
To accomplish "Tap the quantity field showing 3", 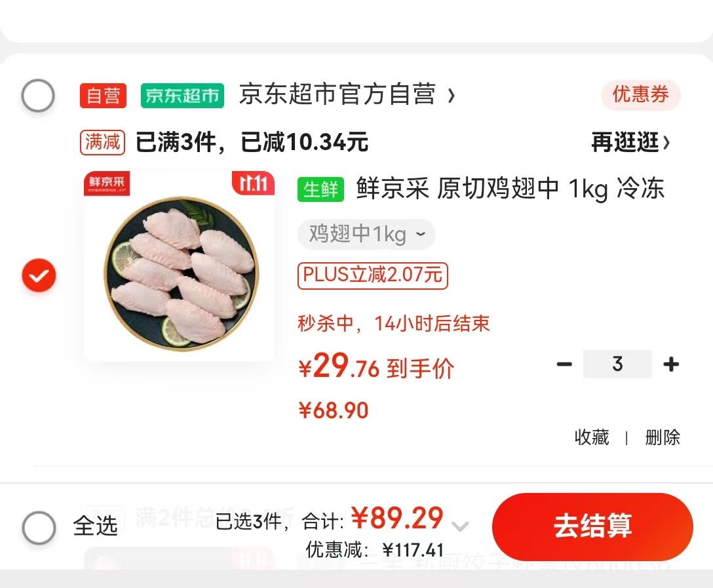I will [x=617, y=364].
